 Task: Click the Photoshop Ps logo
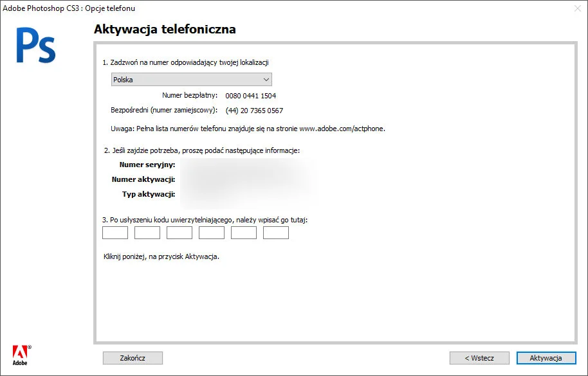tap(35, 46)
